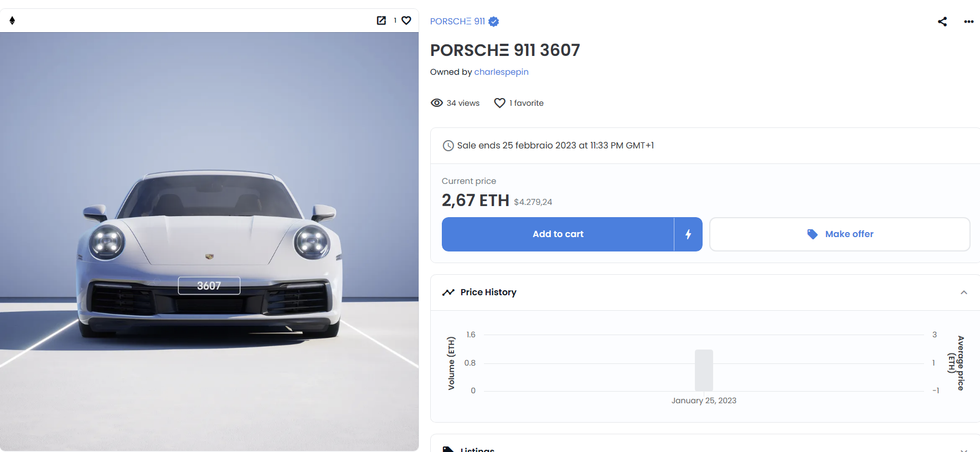980x452 pixels.
Task: Click the share icon
Action: (x=942, y=21)
